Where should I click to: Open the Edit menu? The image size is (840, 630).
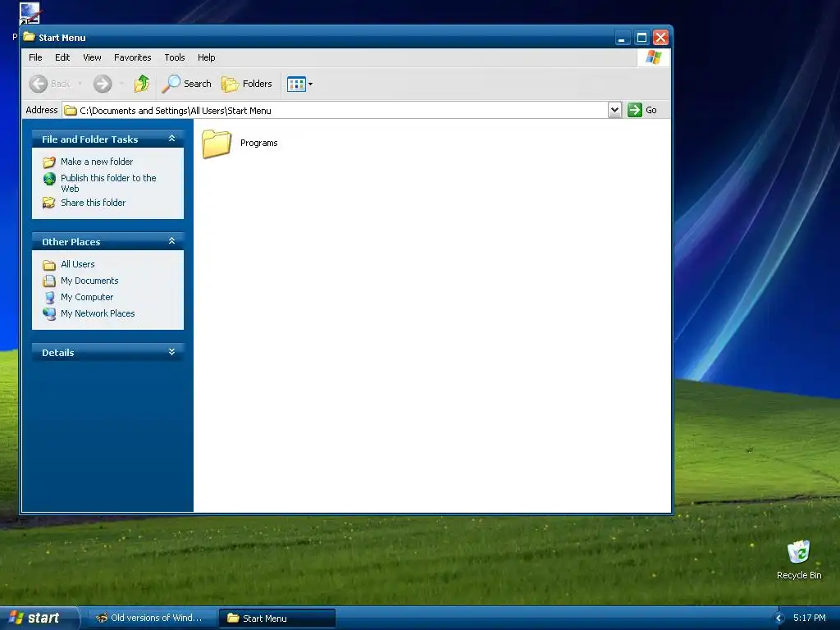coord(62,57)
